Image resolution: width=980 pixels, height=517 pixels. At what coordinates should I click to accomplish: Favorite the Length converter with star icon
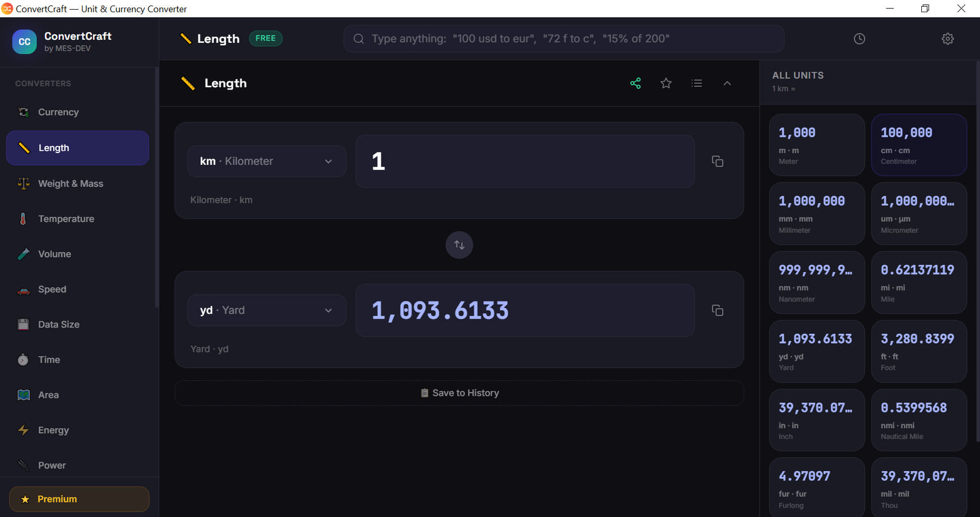click(x=666, y=83)
